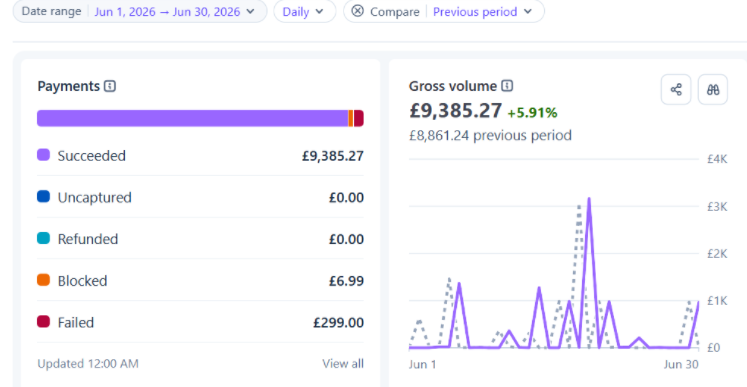
Task: Click the tallest purple peak on the chart
Action: tap(589, 199)
